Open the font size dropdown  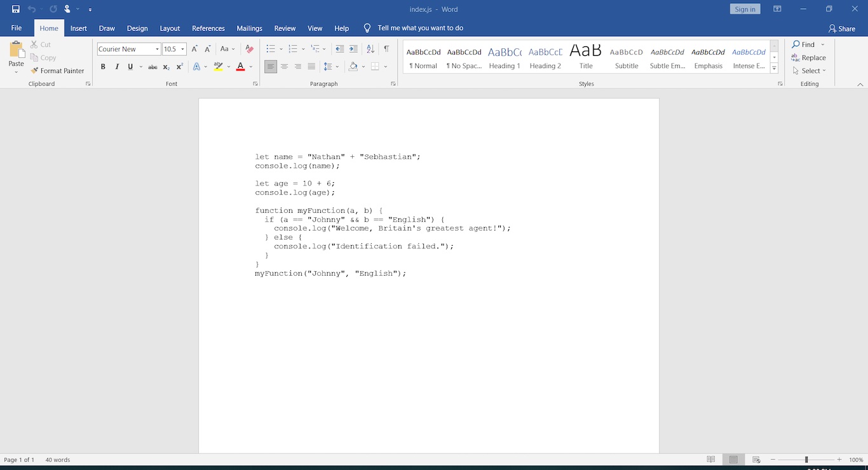click(x=184, y=49)
